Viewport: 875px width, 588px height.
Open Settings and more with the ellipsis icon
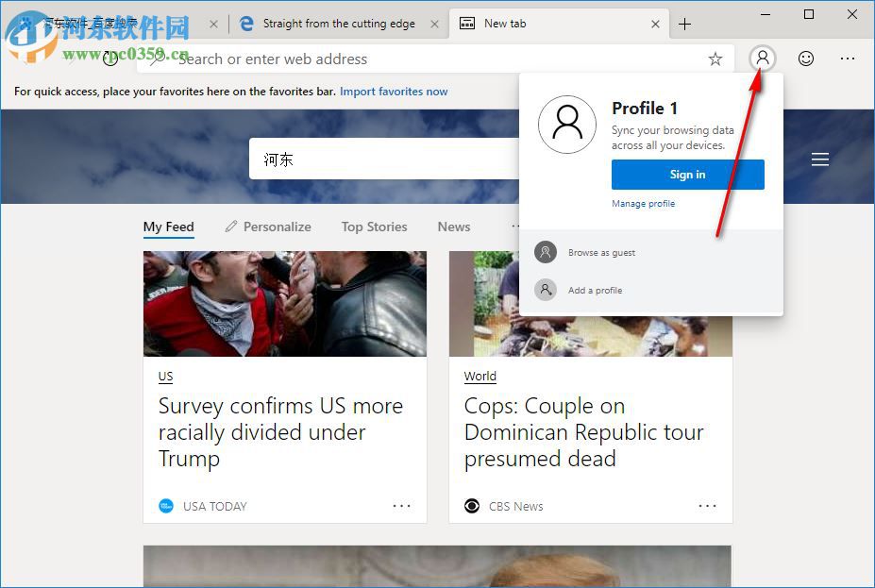pyautogui.click(x=848, y=59)
